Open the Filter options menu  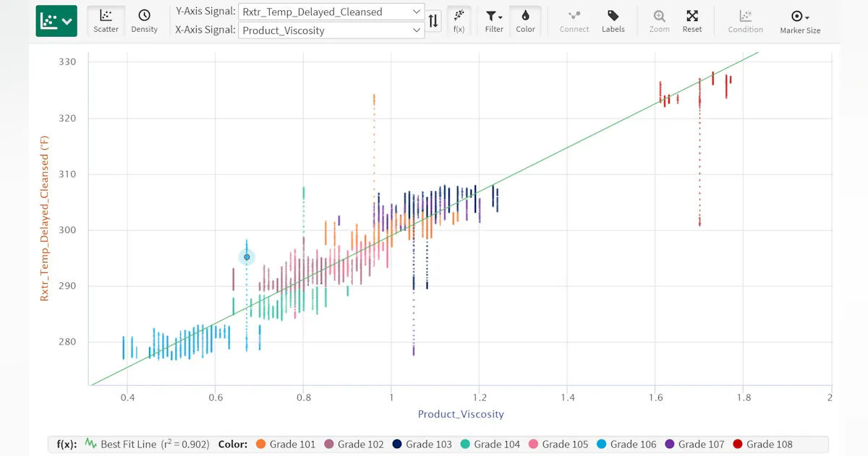click(494, 21)
